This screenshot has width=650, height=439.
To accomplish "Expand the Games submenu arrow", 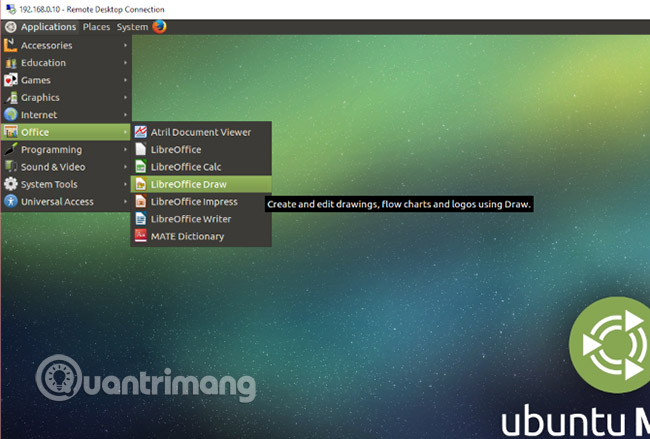I will (x=125, y=80).
